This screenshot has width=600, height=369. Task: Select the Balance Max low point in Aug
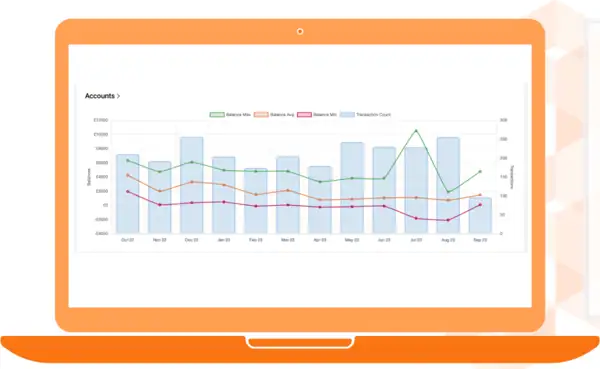(448, 192)
